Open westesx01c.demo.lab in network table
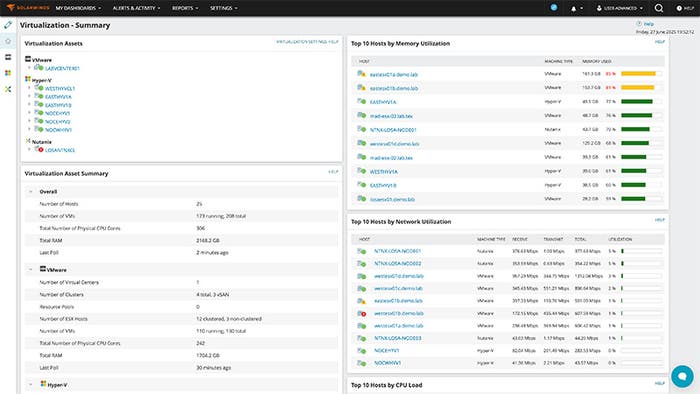 (398, 288)
